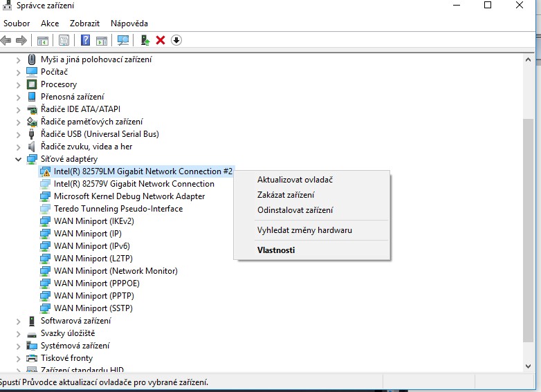This screenshot has height=392, width=541.
Task: Click the speaker icon beside Řadiče zvuku
Action: pyautogui.click(x=31, y=147)
